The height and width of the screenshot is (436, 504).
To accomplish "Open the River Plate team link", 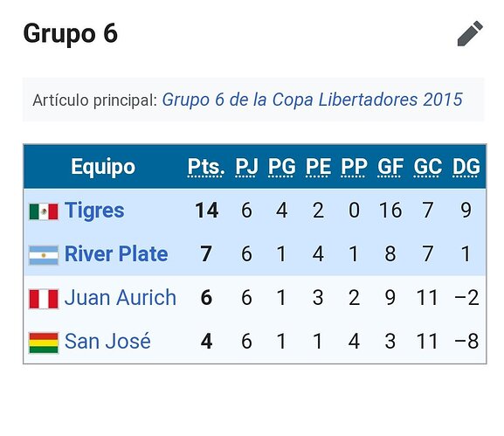I will click(116, 253).
